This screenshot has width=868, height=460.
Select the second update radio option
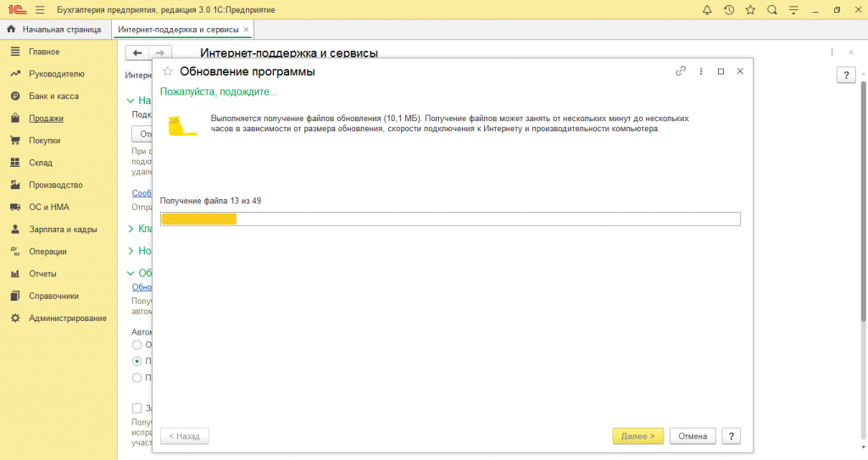point(136,361)
